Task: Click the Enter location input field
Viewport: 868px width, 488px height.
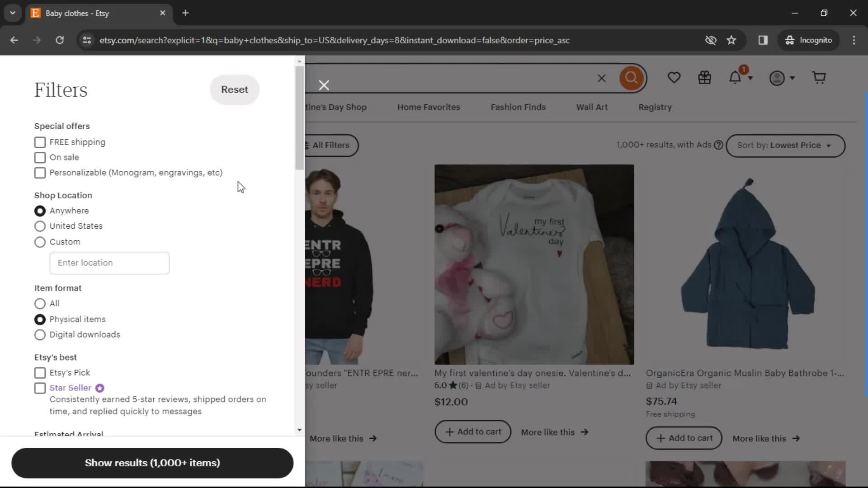Action: point(109,263)
